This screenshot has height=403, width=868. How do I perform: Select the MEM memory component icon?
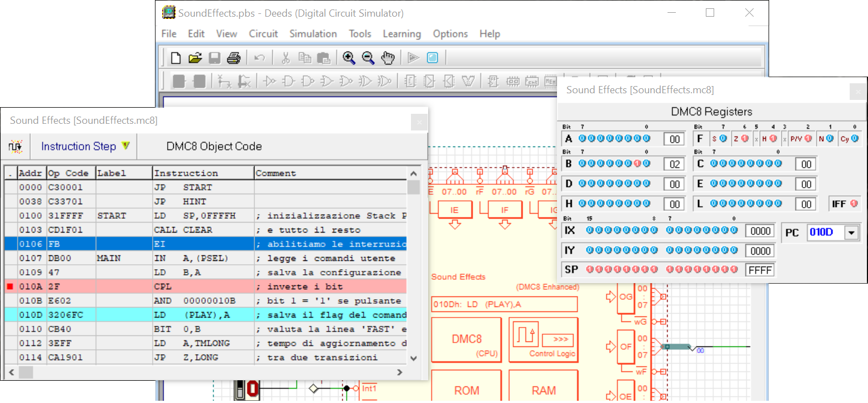pos(550,82)
